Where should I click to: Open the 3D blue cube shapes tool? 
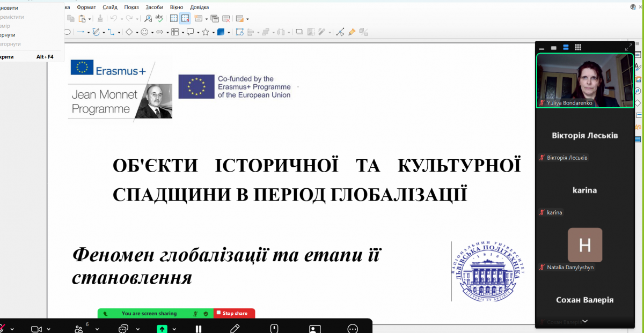[x=221, y=32]
